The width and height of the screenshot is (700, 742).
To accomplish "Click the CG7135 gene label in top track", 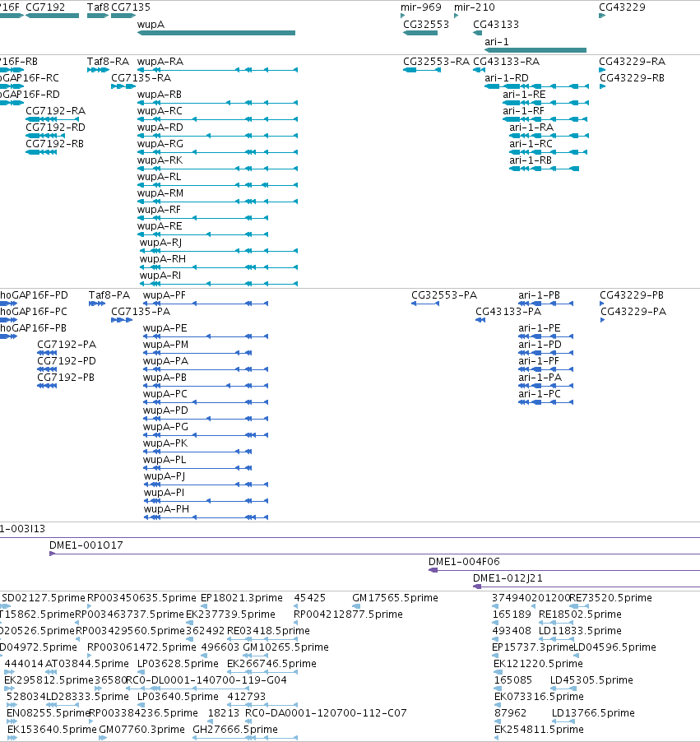I will tap(131, 7).
